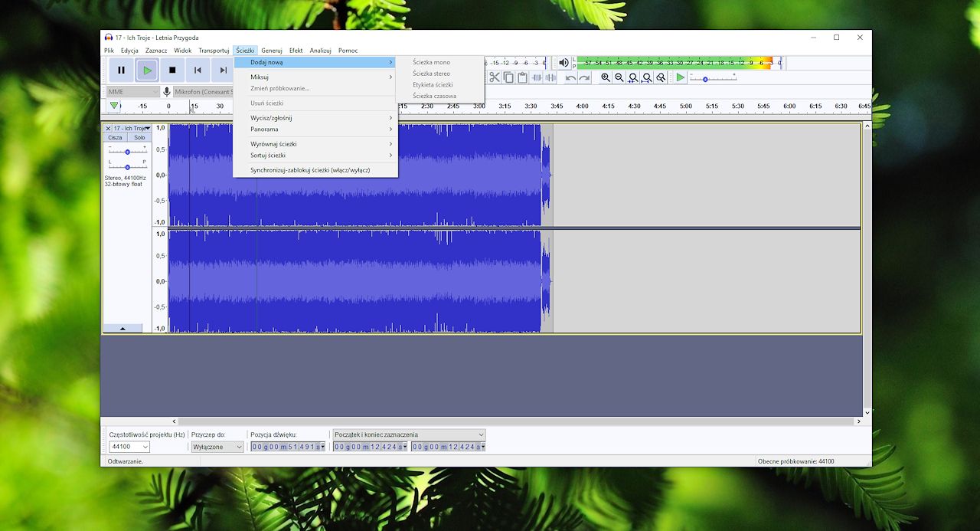Activate the Zoom In magnifier icon
The image size is (980, 531).
click(605, 77)
